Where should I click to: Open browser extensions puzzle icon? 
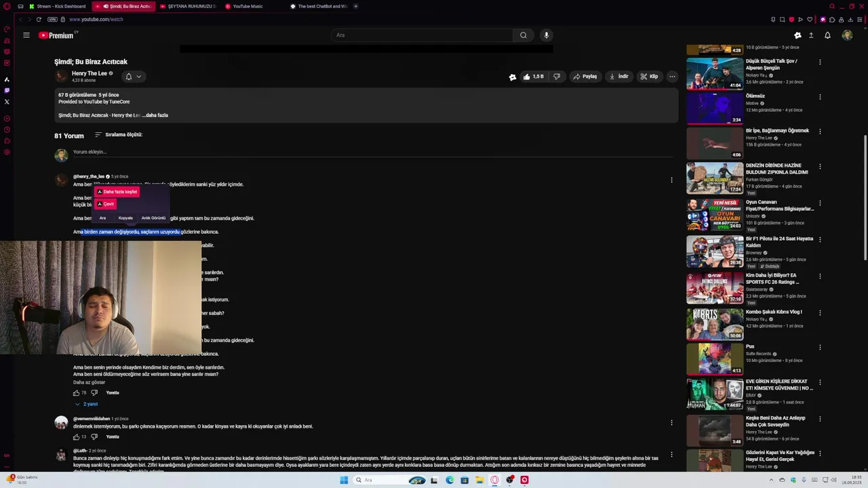pos(832,19)
